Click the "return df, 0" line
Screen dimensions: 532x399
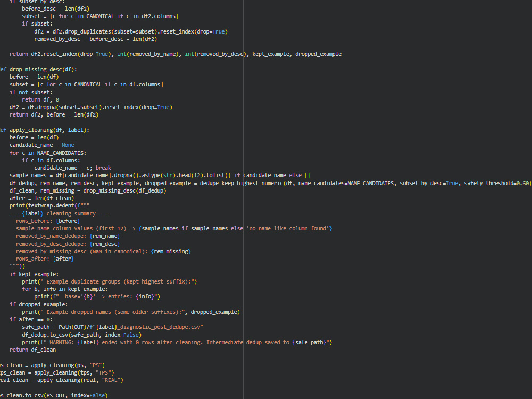[x=40, y=100]
